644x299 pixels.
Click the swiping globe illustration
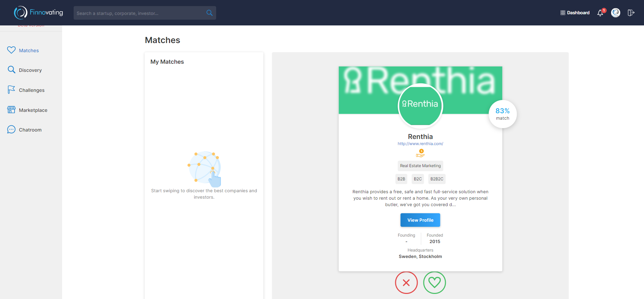click(204, 169)
